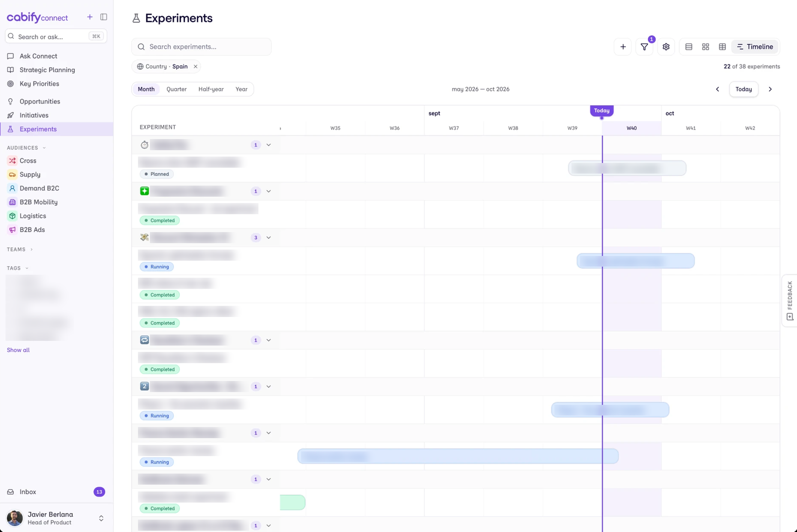Collapse the Audiences section
The width and height of the screenshot is (797, 532).
tap(26, 148)
